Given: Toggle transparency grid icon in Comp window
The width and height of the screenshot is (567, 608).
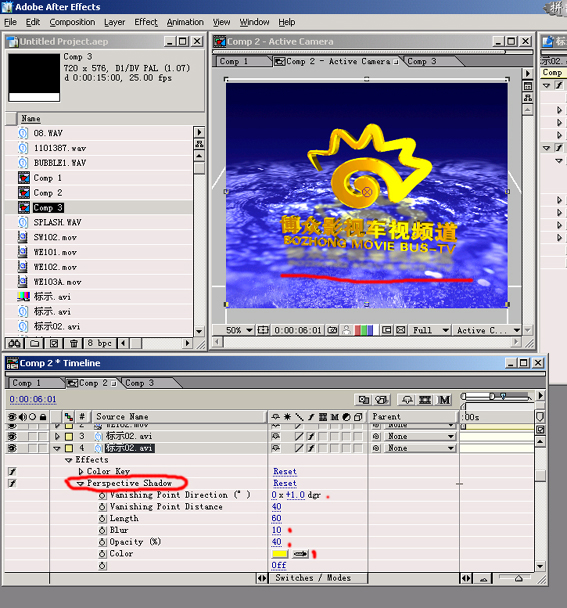Looking at the screenshot, I should coord(401,330).
